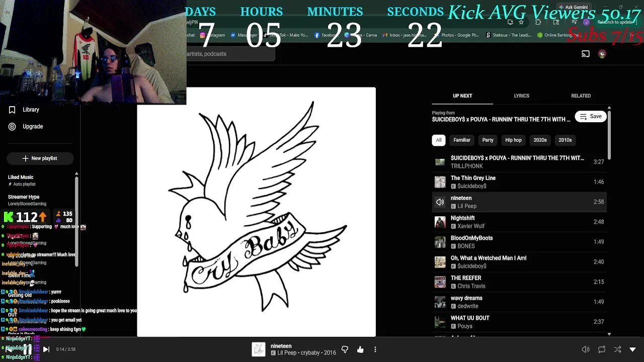644x362 pixels.
Task: Select the Party filter chip
Action: pos(488,140)
